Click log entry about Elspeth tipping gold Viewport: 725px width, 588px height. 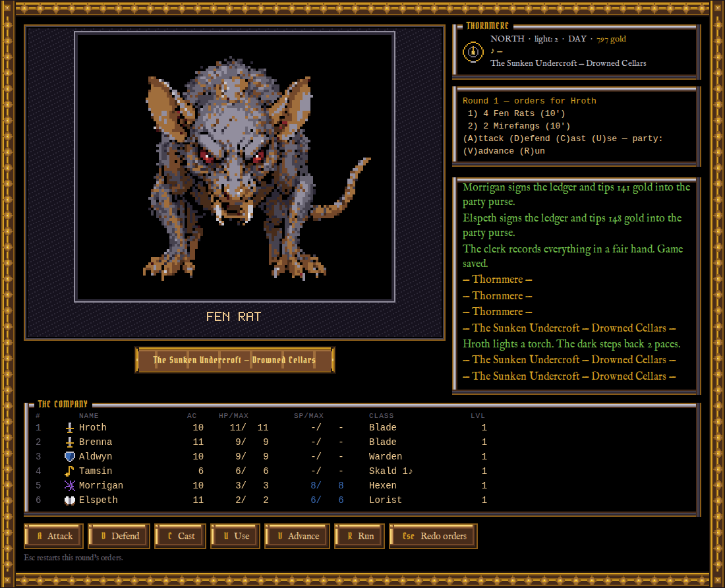tap(572, 225)
